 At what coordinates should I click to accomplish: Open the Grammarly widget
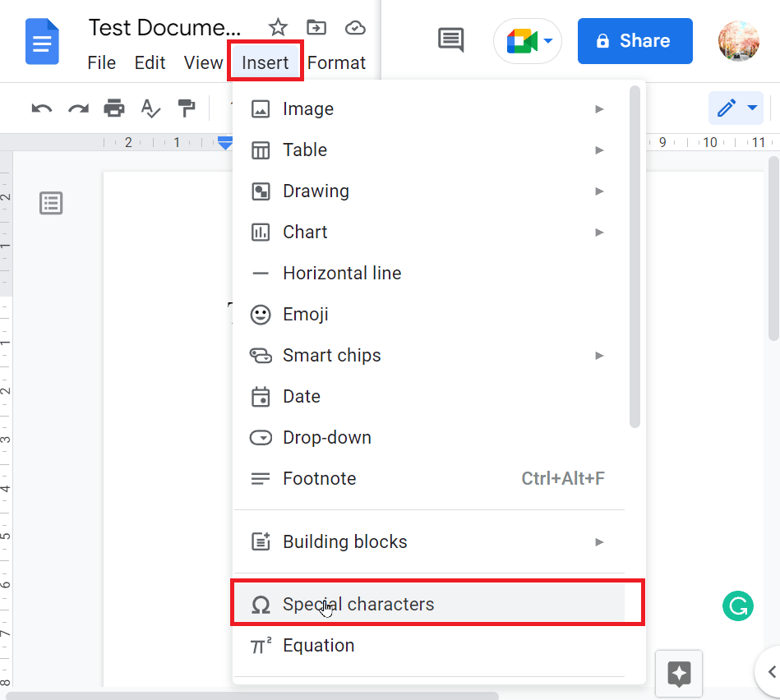point(738,606)
